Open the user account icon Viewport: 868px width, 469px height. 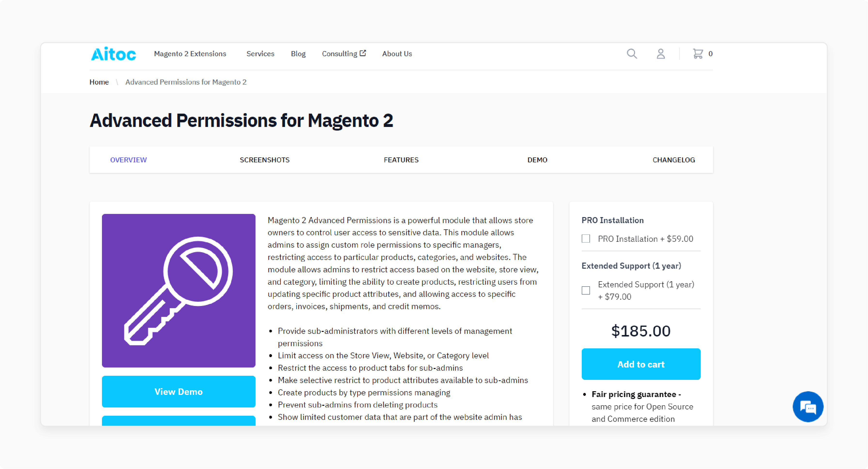(661, 54)
